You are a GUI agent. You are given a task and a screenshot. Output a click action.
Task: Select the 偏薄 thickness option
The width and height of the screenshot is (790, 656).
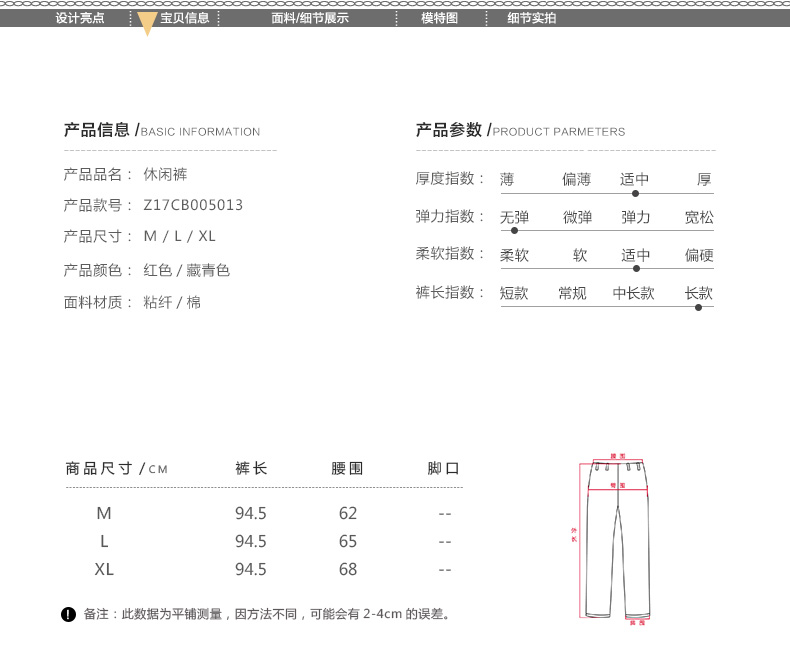[576, 180]
